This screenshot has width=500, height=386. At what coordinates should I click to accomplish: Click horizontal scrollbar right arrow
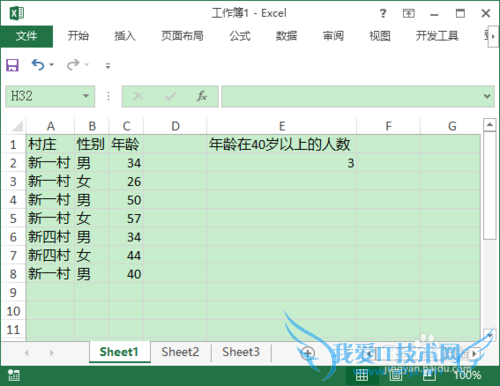[x=474, y=353]
